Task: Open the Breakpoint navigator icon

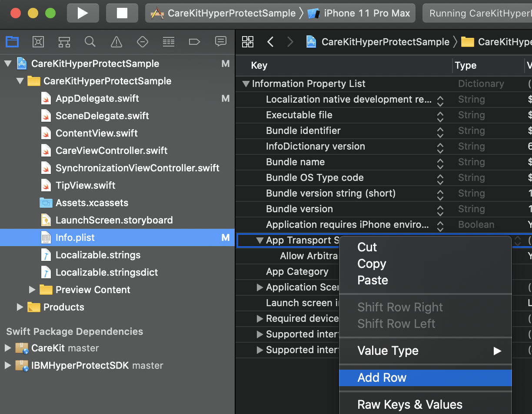Action: pos(194,42)
